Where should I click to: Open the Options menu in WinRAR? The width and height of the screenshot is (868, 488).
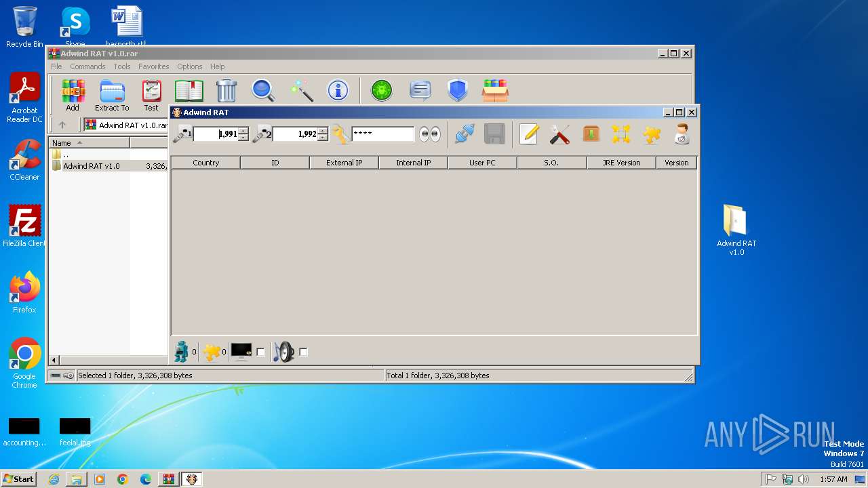pyautogui.click(x=190, y=66)
